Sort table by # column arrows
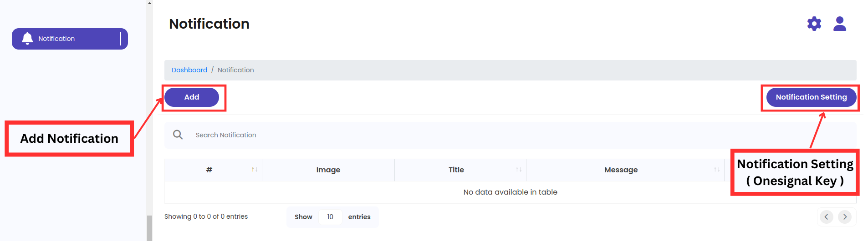This screenshot has width=868, height=241. 255,170
